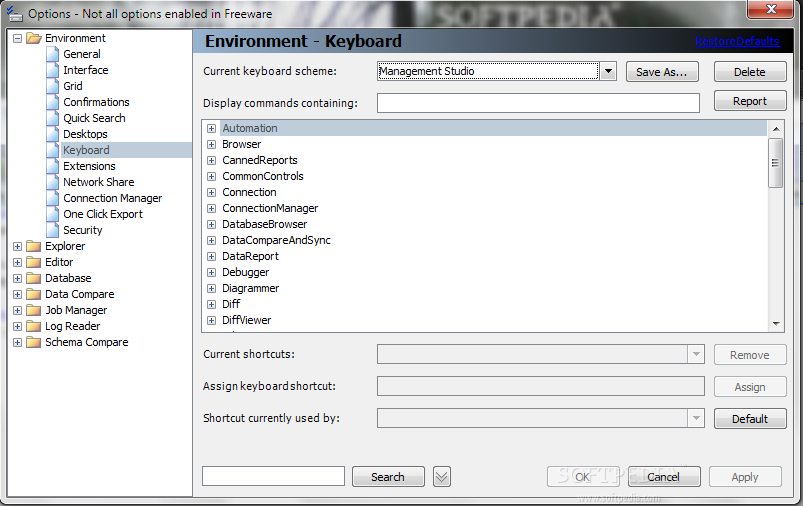
Task: Expand the Schema Compare tree node
Action: (17, 343)
